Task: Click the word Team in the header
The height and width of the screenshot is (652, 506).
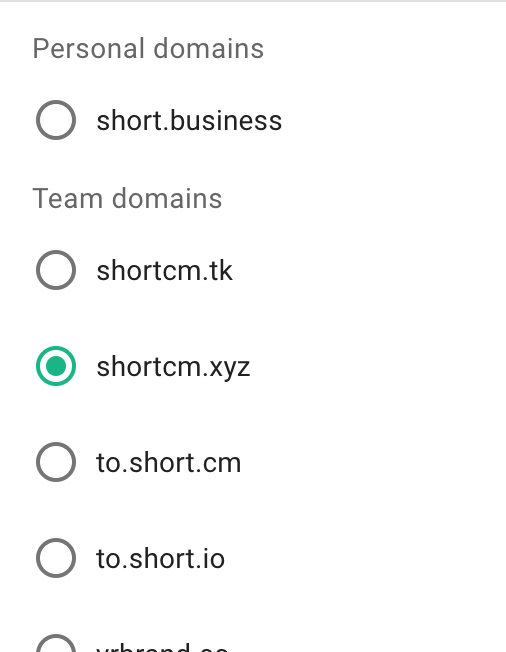Action: (68, 198)
